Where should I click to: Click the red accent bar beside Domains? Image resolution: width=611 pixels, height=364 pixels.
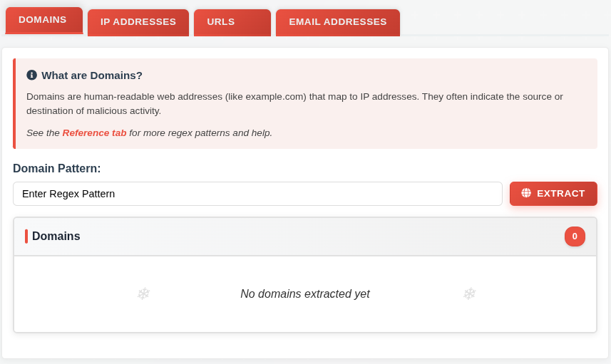pyautogui.click(x=26, y=236)
